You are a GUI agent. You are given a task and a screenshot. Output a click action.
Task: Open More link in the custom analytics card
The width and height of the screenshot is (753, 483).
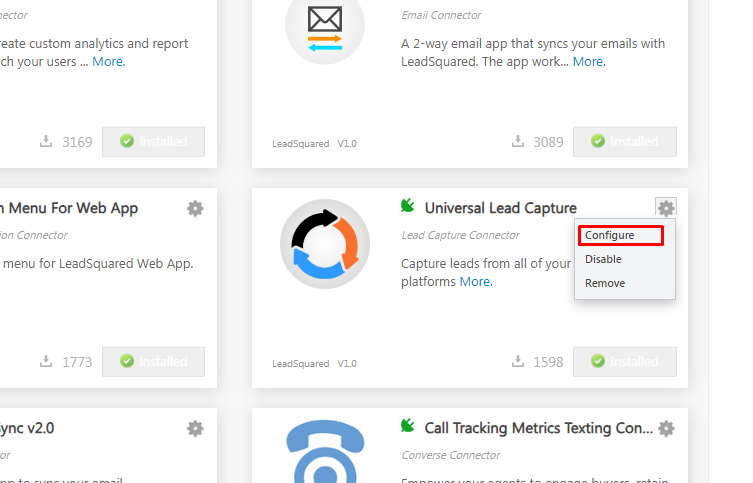[x=109, y=62]
